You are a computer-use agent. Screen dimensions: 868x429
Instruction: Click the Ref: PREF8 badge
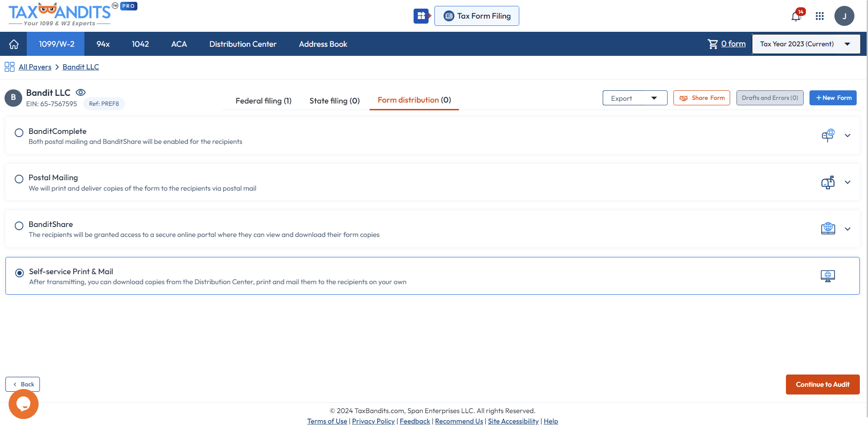point(104,104)
